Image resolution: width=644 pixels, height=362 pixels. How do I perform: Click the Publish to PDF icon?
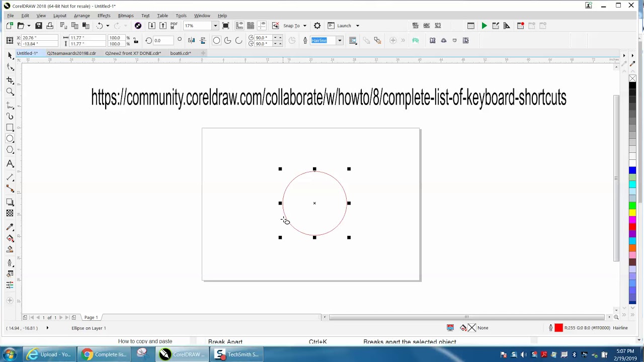pos(174,26)
